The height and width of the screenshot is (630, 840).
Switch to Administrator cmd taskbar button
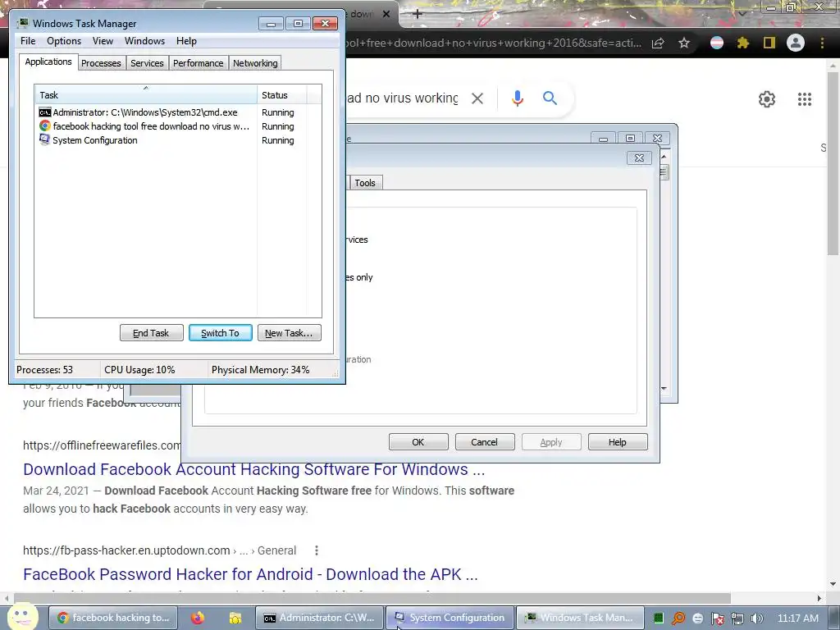pos(319,618)
